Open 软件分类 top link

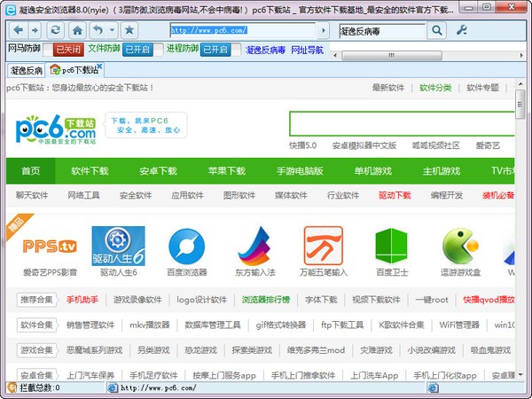tap(435, 88)
